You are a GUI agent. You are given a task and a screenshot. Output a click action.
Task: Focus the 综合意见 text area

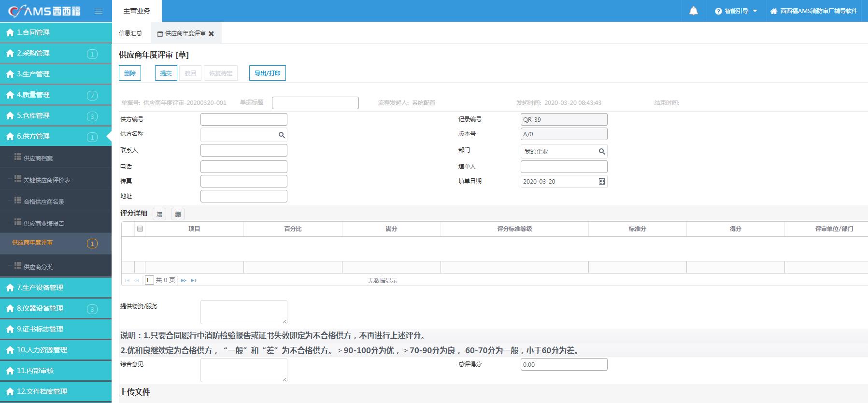(244, 370)
